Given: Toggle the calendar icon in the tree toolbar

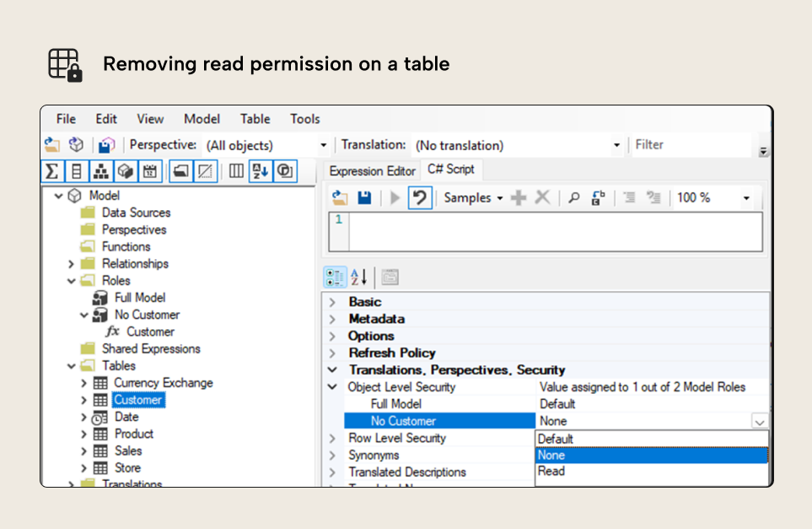Looking at the screenshot, I should [149, 171].
